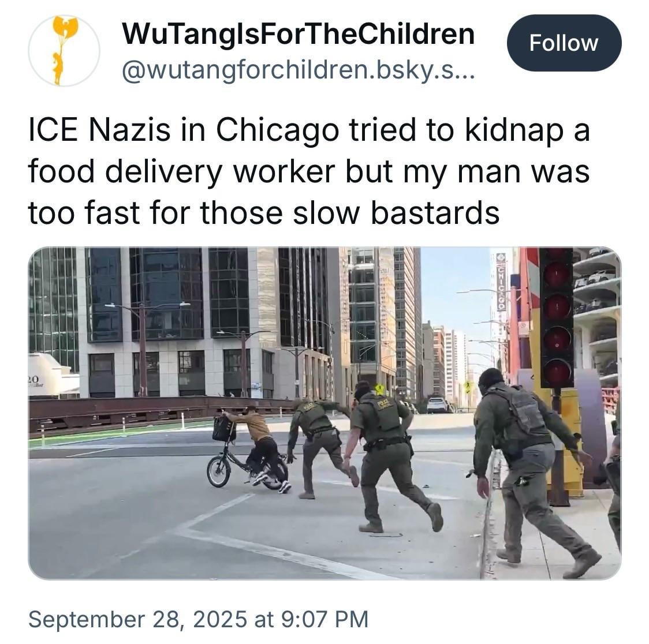Click the girl silhouette in the avatar

coord(58,67)
